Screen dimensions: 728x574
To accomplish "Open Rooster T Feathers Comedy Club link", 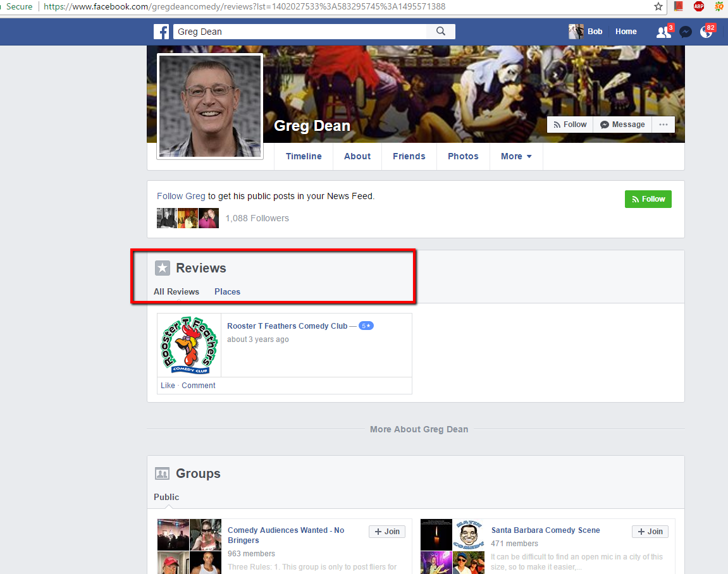I will [x=287, y=326].
